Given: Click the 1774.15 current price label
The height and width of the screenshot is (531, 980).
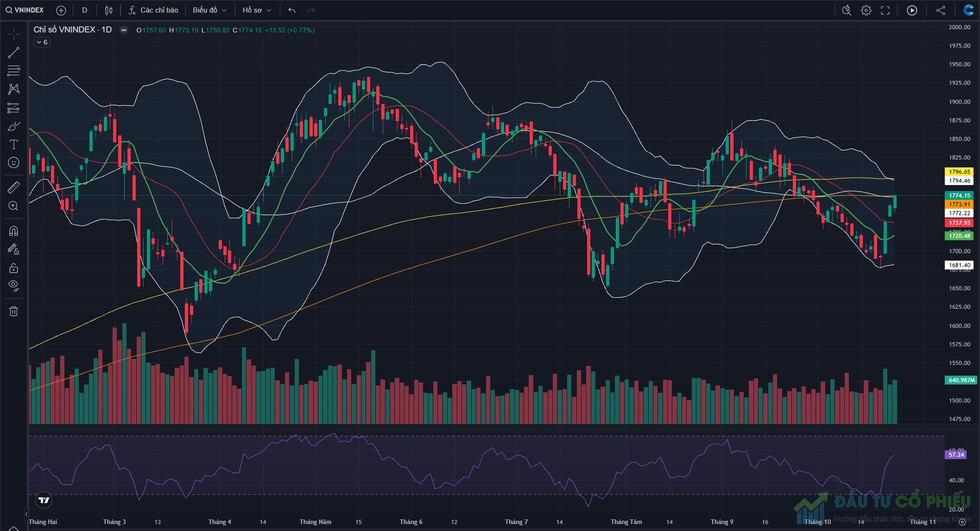Looking at the screenshot, I should point(959,196).
